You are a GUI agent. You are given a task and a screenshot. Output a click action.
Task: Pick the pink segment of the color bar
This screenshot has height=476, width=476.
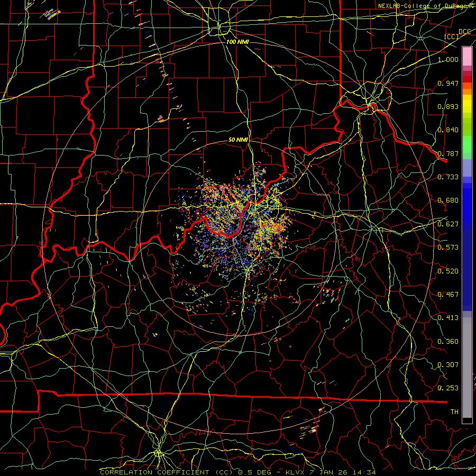coord(467,57)
